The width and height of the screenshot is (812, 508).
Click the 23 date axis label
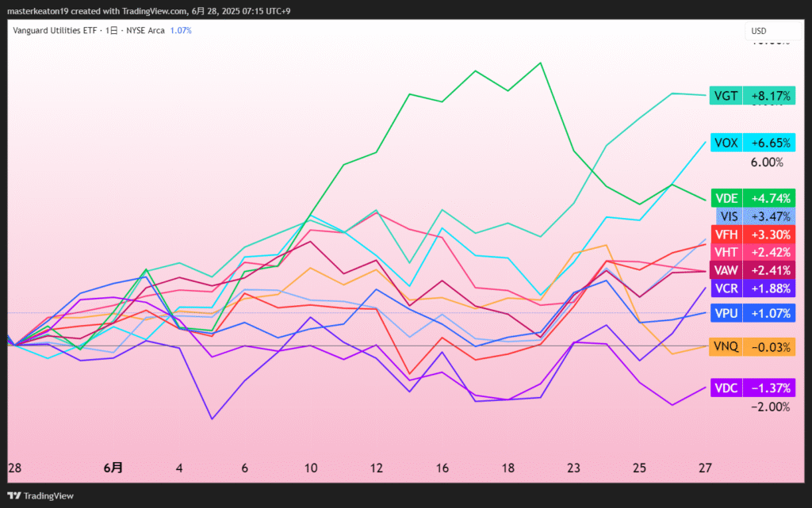(x=574, y=468)
